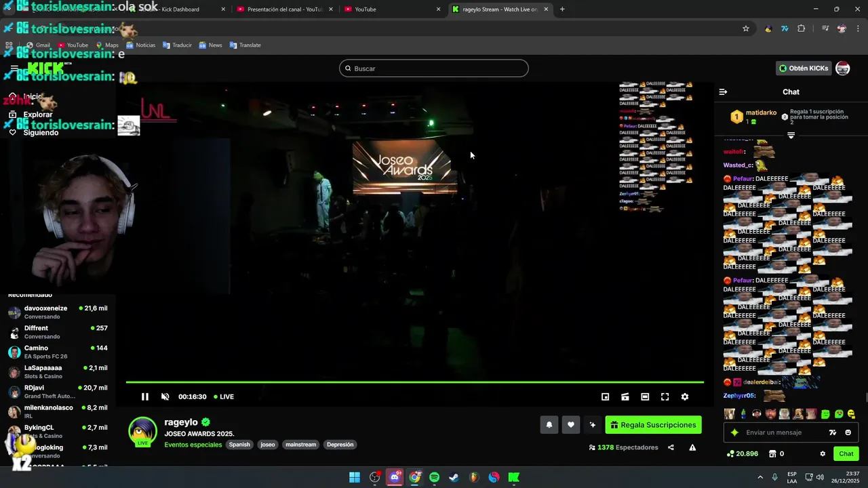Open the chat shop icon

772,453
